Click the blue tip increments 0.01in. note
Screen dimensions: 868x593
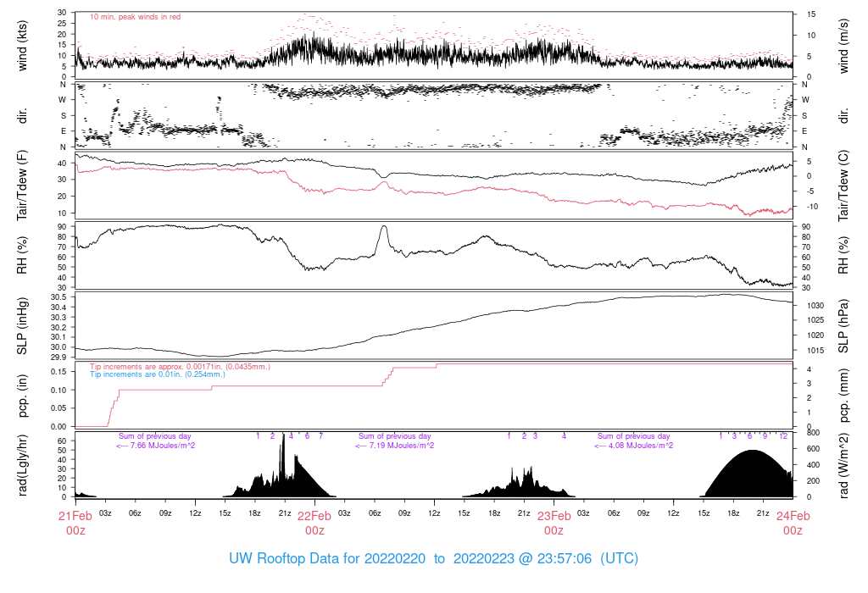pos(158,374)
